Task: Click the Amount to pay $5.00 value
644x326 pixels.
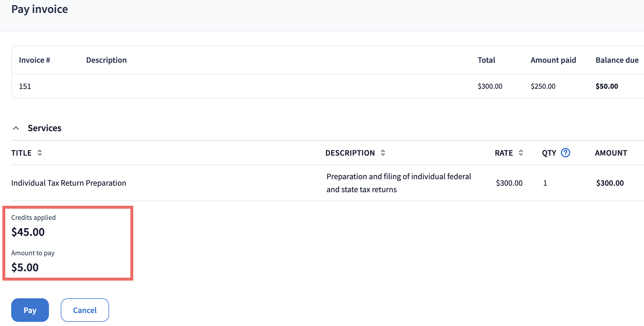Action: coord(25,268)
